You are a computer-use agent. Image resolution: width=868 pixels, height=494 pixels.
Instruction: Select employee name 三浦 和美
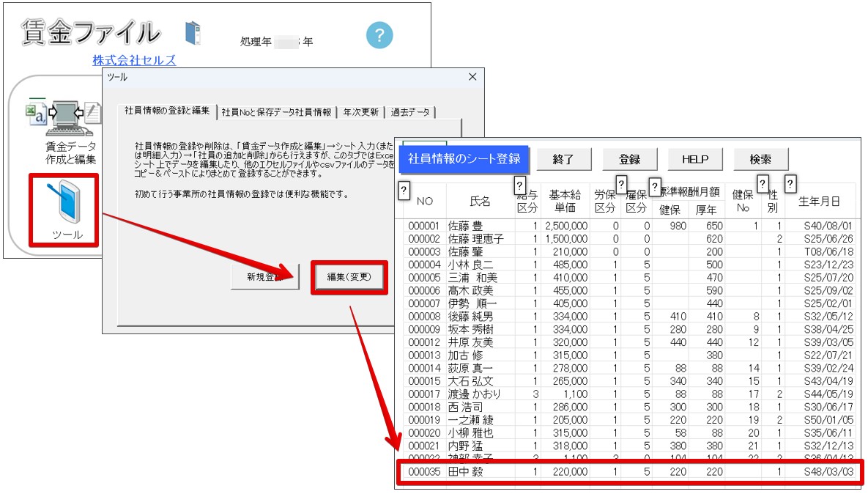click(x=472, y=278)
